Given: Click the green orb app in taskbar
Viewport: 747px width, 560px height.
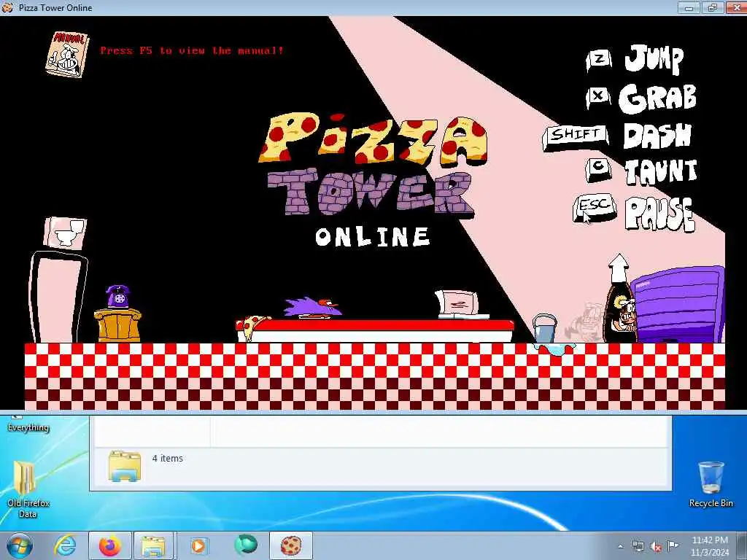Looking at the screenshot, I should (246, 545).
